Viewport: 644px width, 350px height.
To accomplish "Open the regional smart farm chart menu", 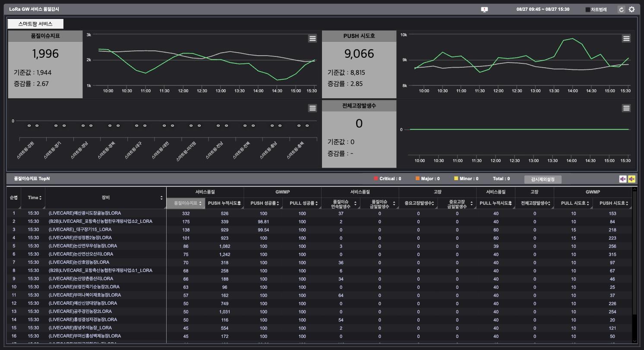I will pos(313,108).
